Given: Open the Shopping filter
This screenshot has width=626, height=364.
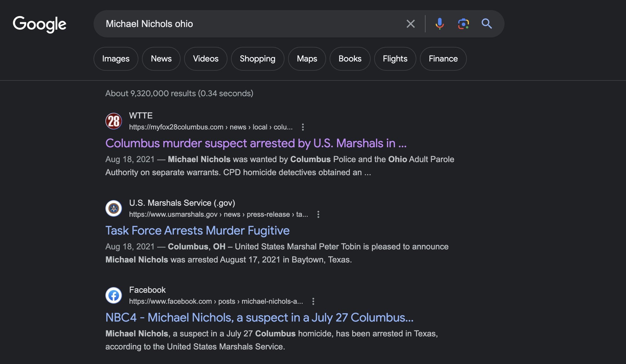Looking at the screenshot, I should pyautogui.click(x=257, y=59).
